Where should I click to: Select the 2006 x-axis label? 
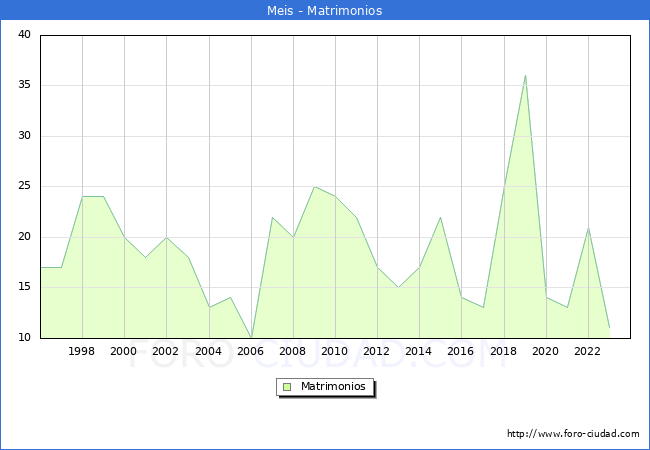[x=250, y=351]
